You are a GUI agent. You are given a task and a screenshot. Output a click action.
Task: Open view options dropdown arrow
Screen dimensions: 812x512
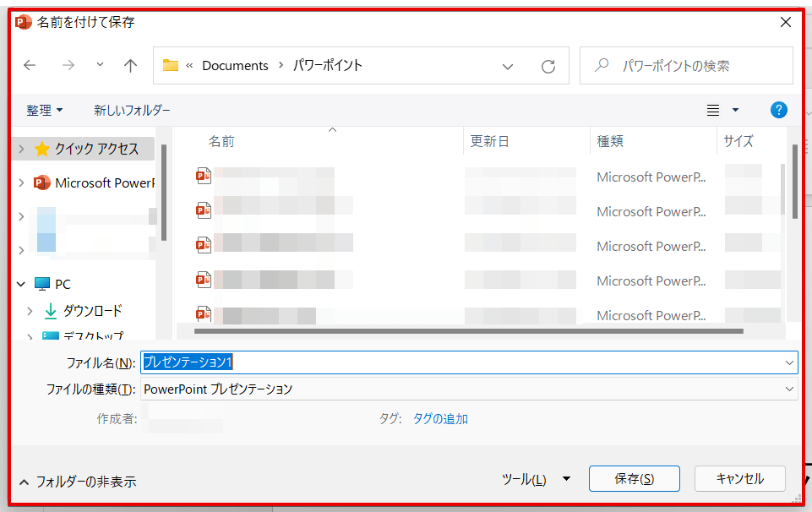pos(735,110)
